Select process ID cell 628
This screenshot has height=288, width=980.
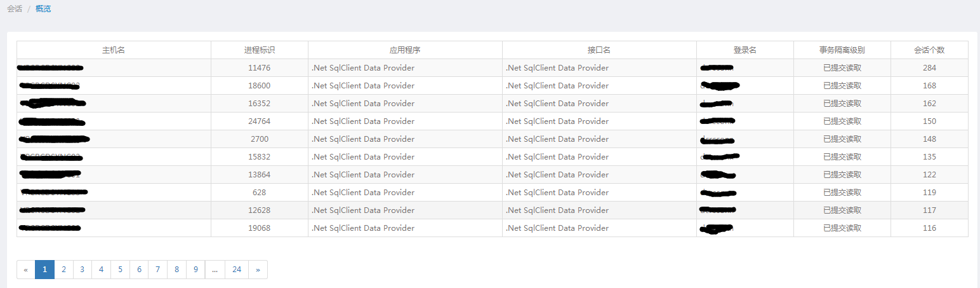click(x=260, y=193)
